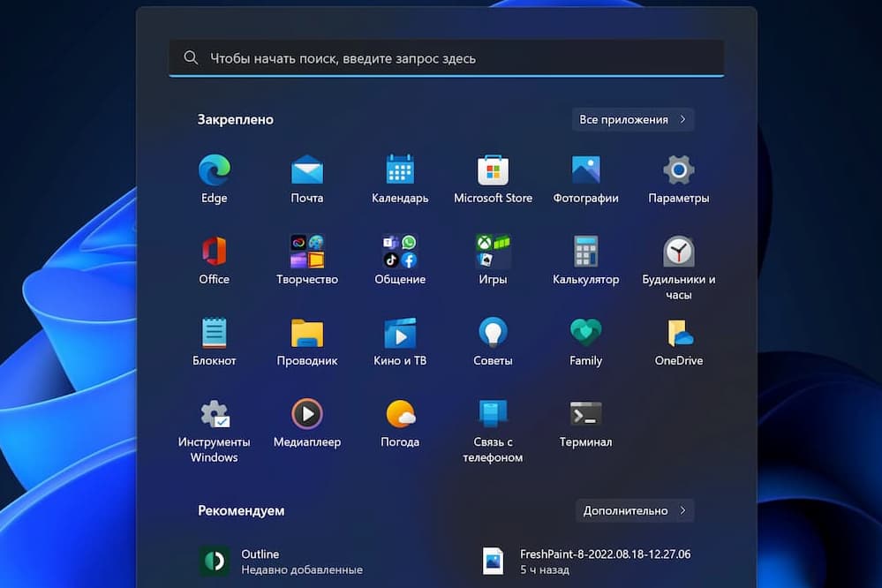Launch the Календарь app
The width and height of the screenshot is (882, 588).
[x=400, y=179]
